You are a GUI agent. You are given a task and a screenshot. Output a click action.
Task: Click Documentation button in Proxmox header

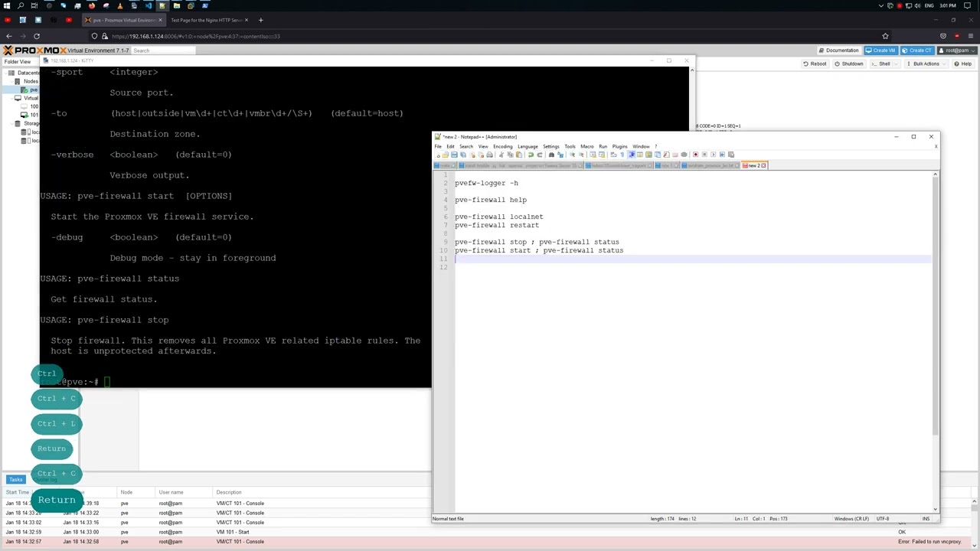point(838,51)
